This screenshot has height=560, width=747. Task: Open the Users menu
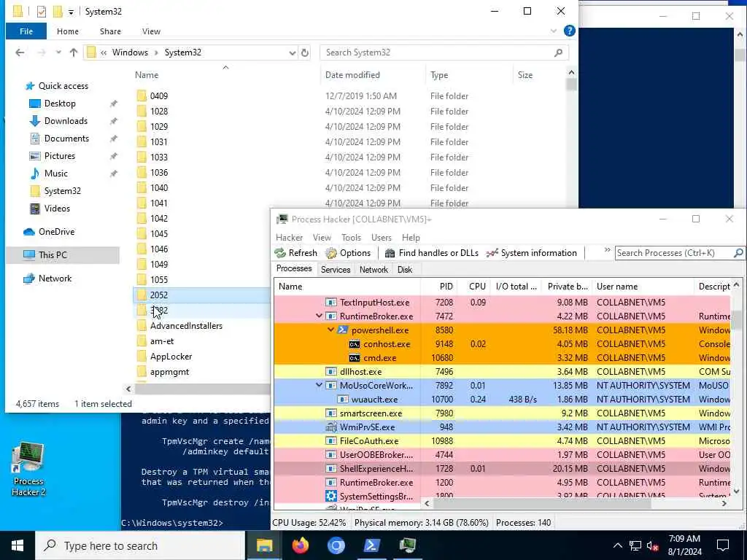coord(381,237)
